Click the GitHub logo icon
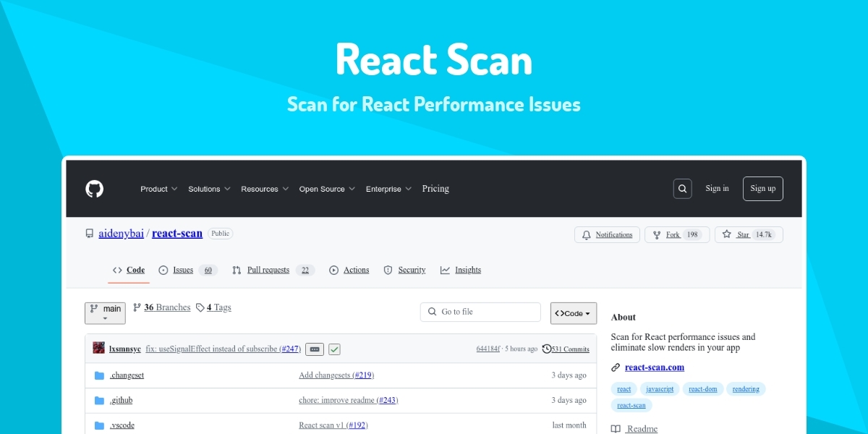Screen dimensions: 868x434 click(x=95, y=189)
